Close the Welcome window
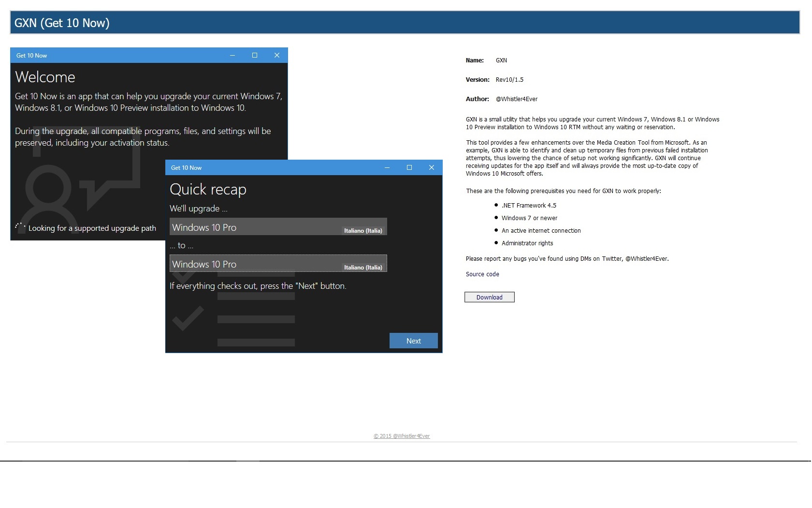812x508 pixels. point(277,55)
